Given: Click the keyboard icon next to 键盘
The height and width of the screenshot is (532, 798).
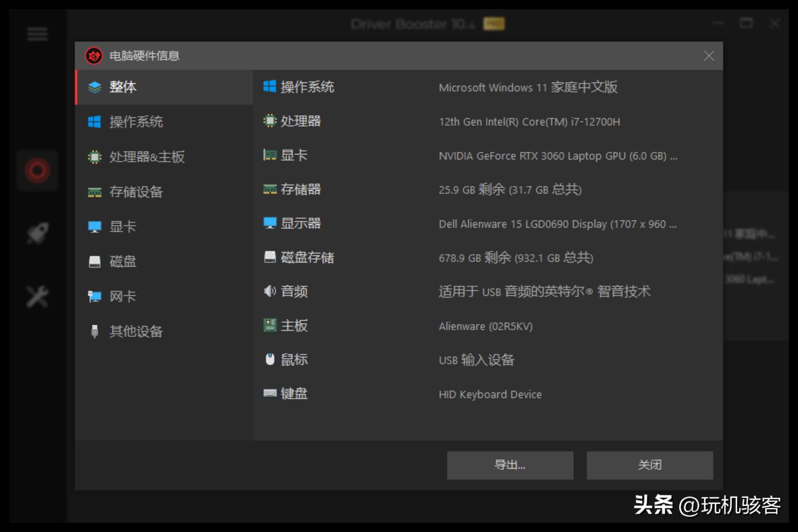Looking at the screenshot, I should coord(270,393).
